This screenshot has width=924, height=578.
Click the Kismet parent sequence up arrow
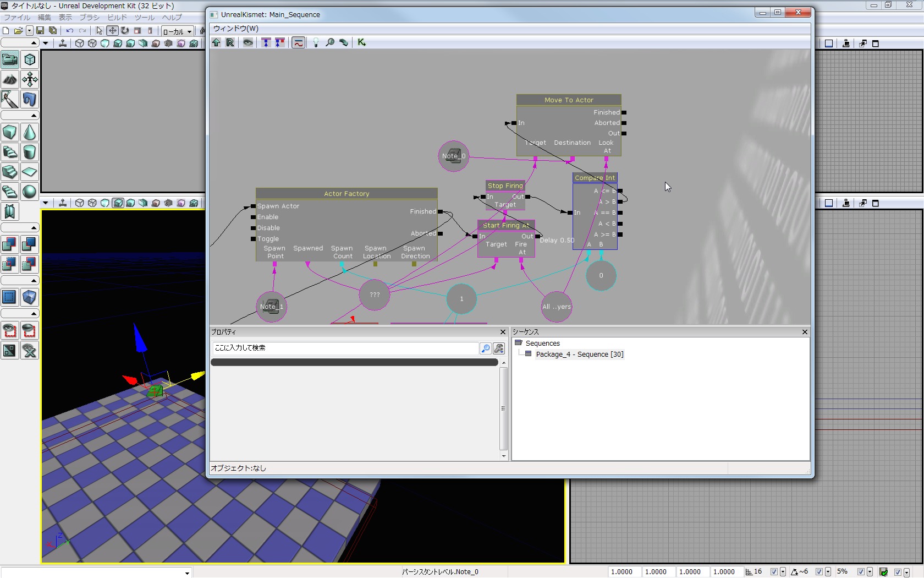[216, 42]
